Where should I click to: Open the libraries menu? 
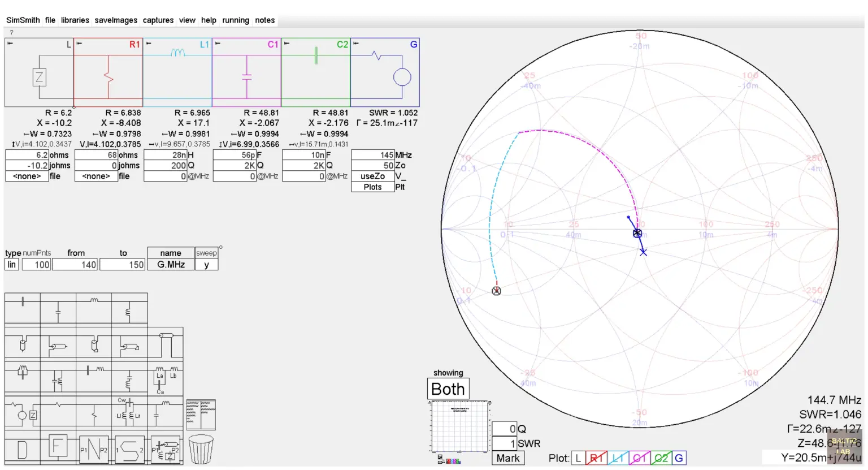pos(75,20)
